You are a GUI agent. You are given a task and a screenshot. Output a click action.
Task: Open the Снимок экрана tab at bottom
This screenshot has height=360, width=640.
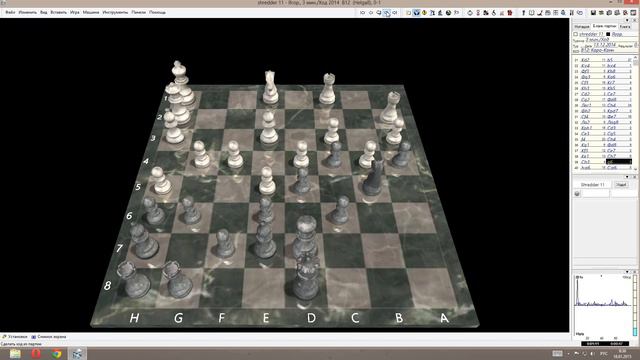49,337
